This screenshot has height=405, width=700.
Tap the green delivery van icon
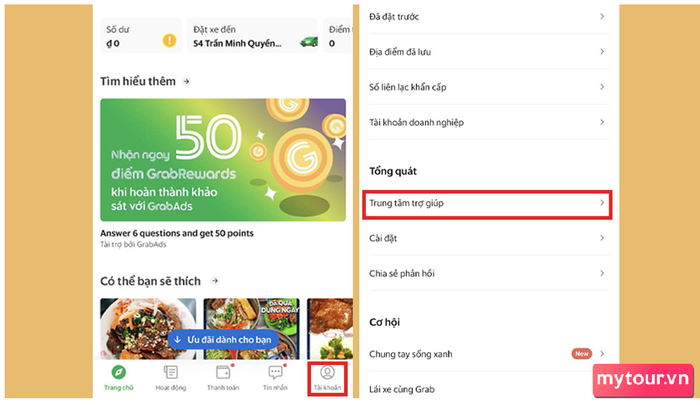[x=309, y=42]
